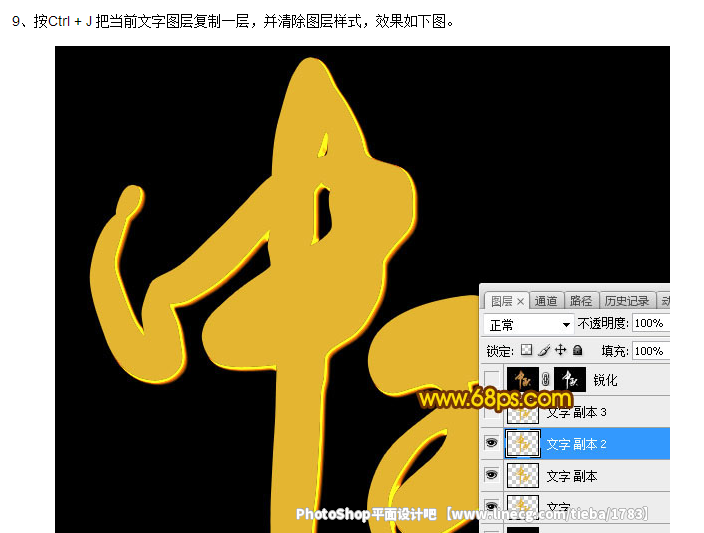Select the 锐化 layer image thumbnail

[x=522, y=380]
